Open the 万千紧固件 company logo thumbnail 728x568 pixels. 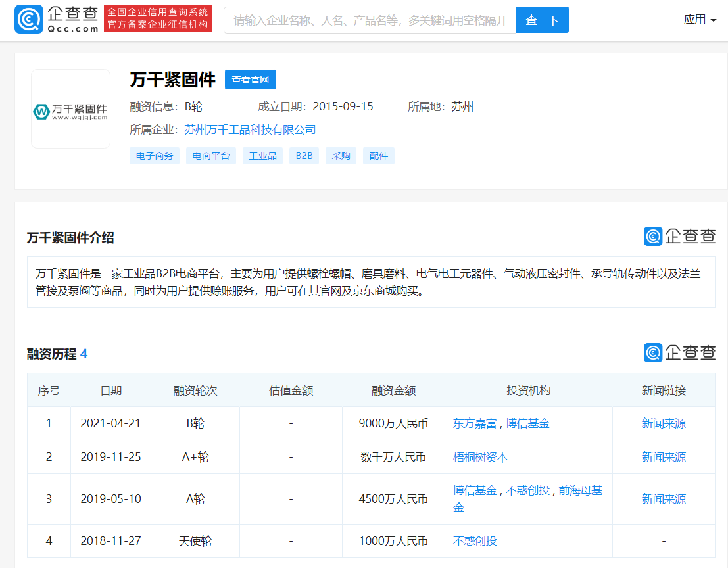tap(70, 108)
